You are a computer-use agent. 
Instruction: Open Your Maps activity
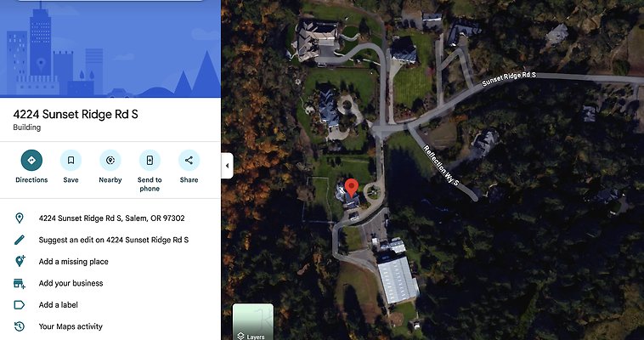(71, 326)
